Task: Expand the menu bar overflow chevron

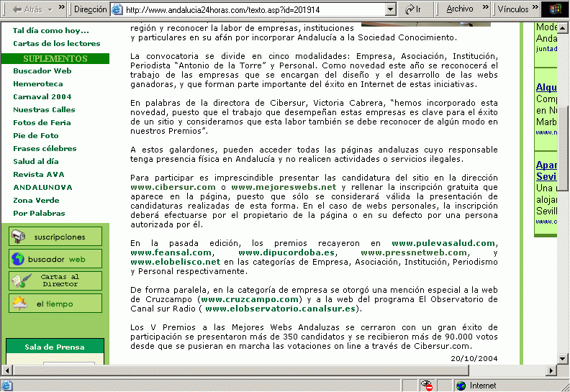Action: [486, 7]
